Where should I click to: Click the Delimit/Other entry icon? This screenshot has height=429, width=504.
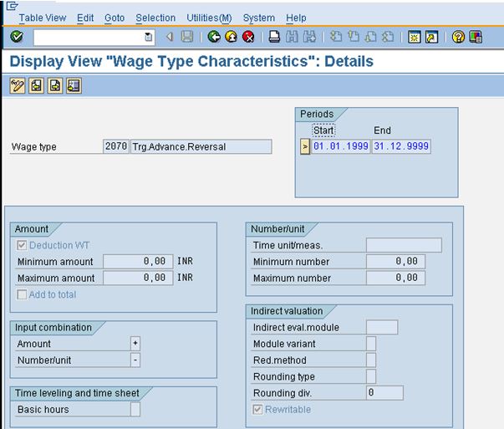tap(74, 86)
